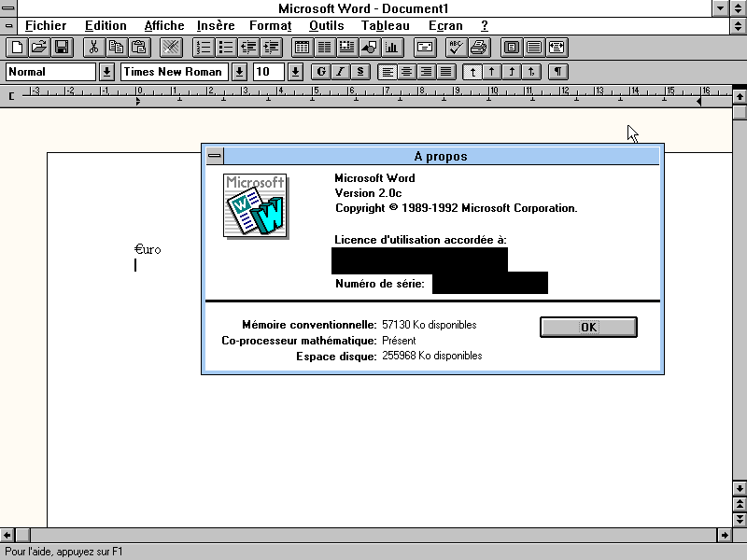Decrease paragraph indent with toolbar icon
747x560 pixels.
pos(248,48)
